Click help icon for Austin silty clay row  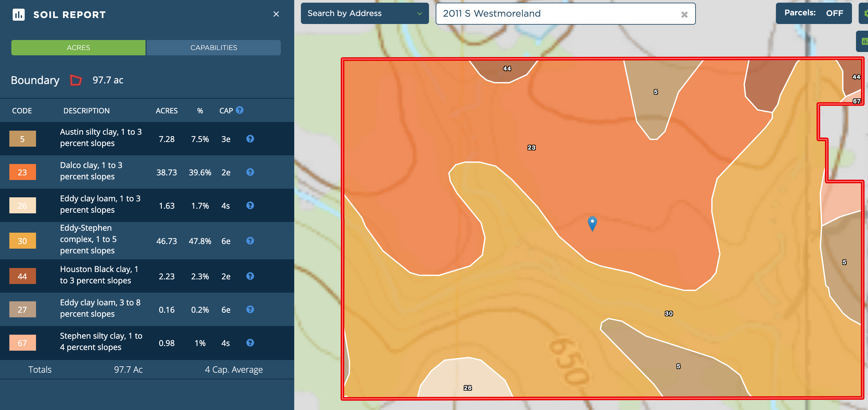(x=250, y=139)
